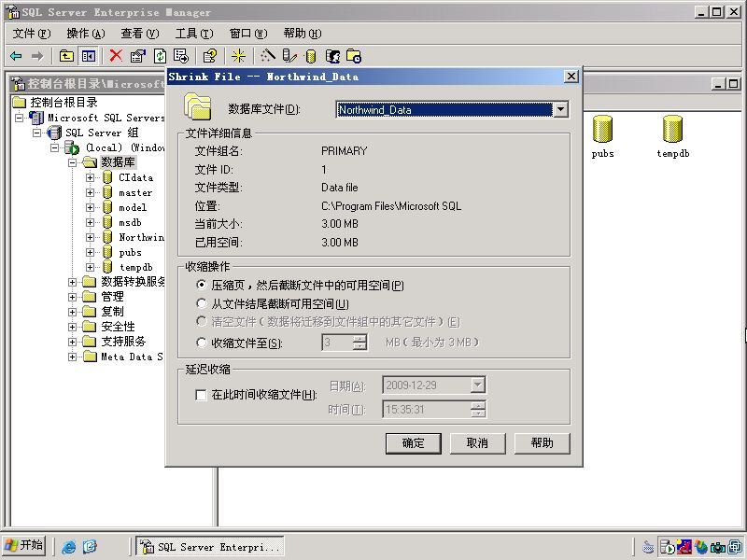
Task: Click SQL Server Enterprise Manager taskbar button
Action: (x=210, y=547)
